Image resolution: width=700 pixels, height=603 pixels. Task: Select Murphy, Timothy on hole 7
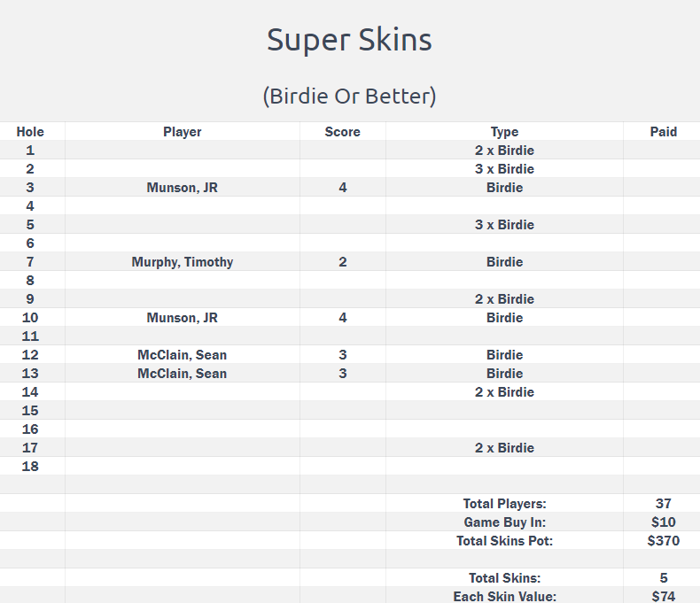click(183, 262)
